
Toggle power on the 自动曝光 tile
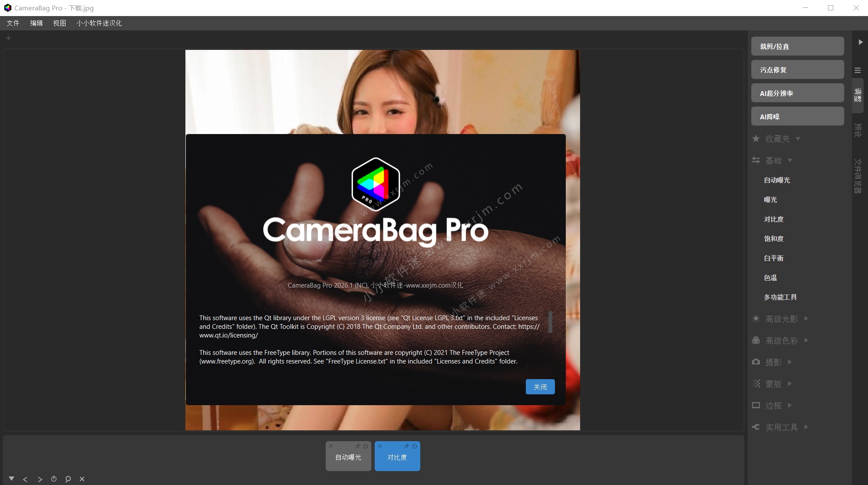click(x=366, y=446)
